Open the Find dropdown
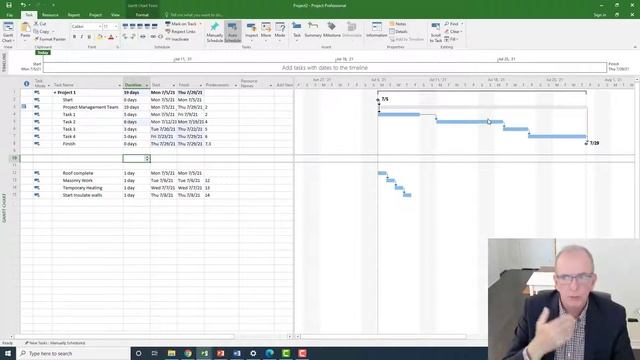640x360 pixels. pyautogui.click(x=453, y=24)
